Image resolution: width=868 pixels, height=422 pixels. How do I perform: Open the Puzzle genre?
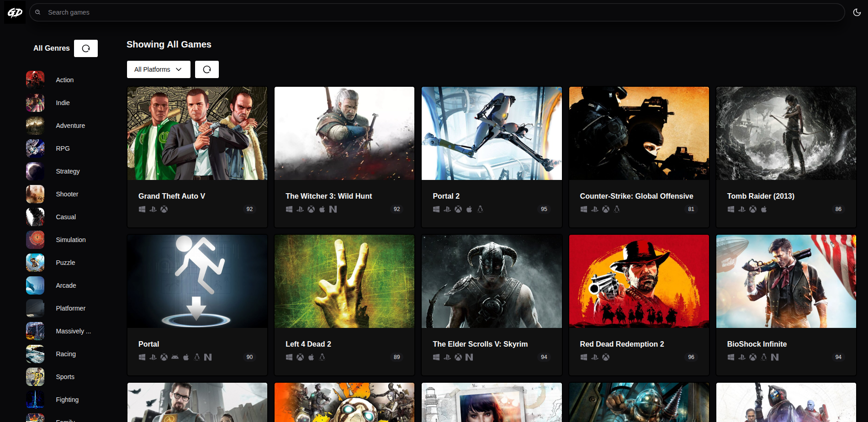coord(65,263)
